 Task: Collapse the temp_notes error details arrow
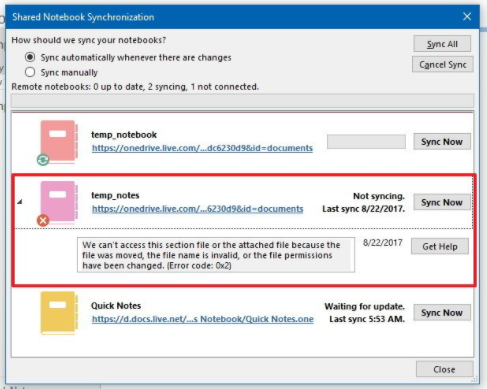(20, 202)
